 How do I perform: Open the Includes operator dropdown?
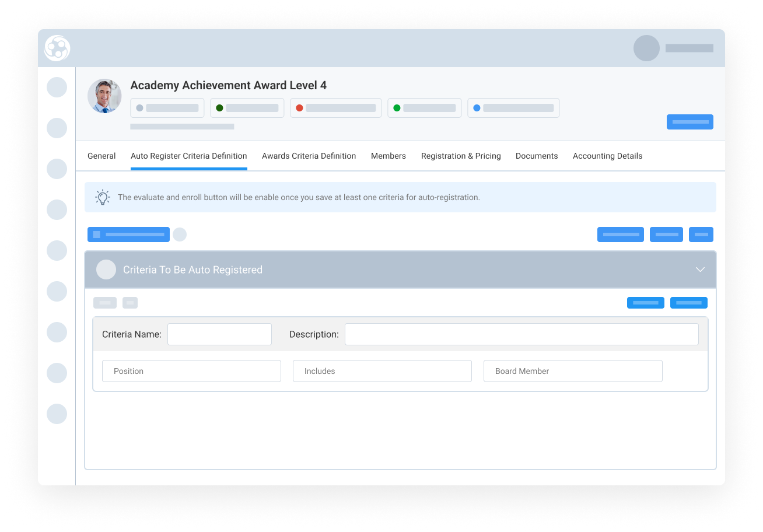pos(382,371)
